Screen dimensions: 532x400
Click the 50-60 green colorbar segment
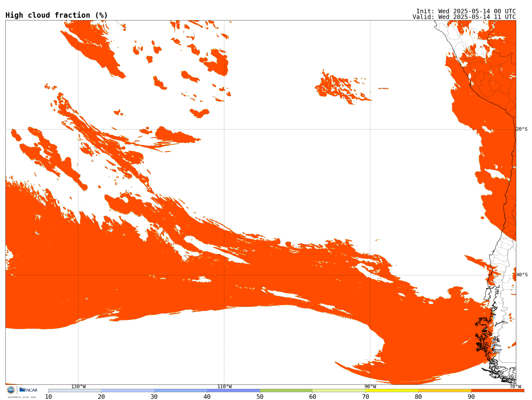click(x=286, y=391)
